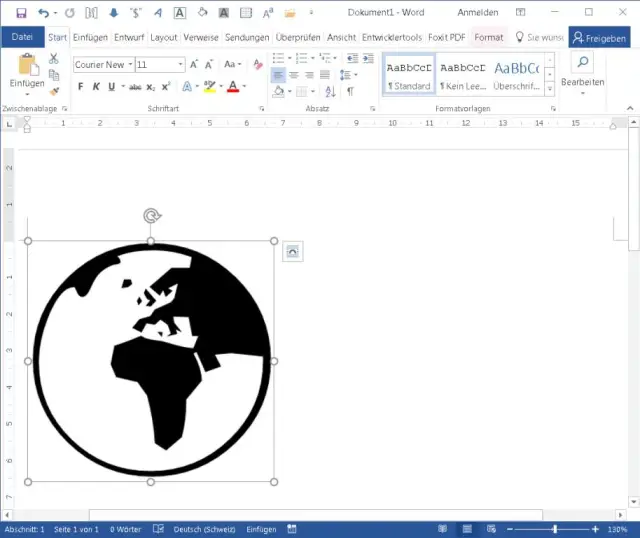
Task: Switch to the Einfügen ribbon tab
Action: coord(90,37)
